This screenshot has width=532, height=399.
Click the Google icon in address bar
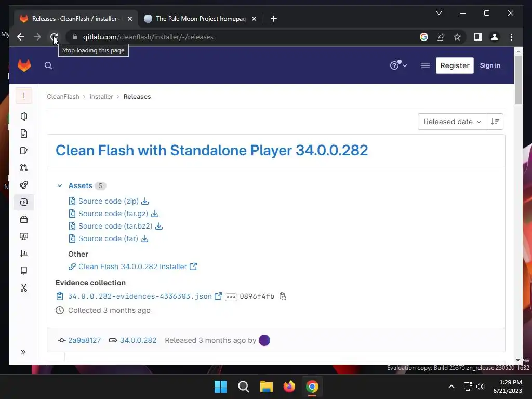click(424, 37)
